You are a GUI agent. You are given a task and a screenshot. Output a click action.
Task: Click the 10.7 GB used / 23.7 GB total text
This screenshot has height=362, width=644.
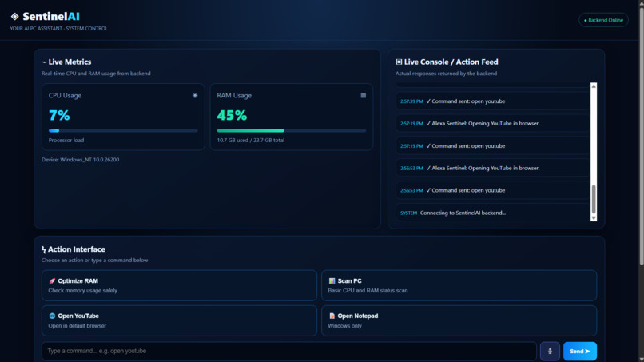point(251,140)
